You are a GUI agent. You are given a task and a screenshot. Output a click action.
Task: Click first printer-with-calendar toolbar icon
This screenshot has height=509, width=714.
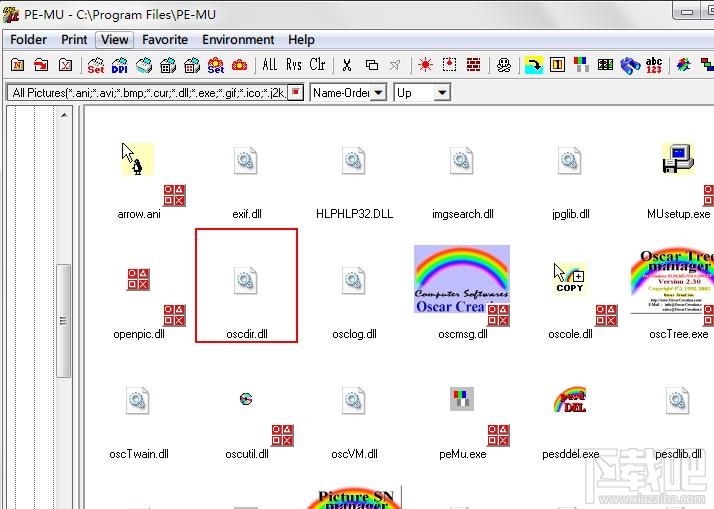[168, 65]
